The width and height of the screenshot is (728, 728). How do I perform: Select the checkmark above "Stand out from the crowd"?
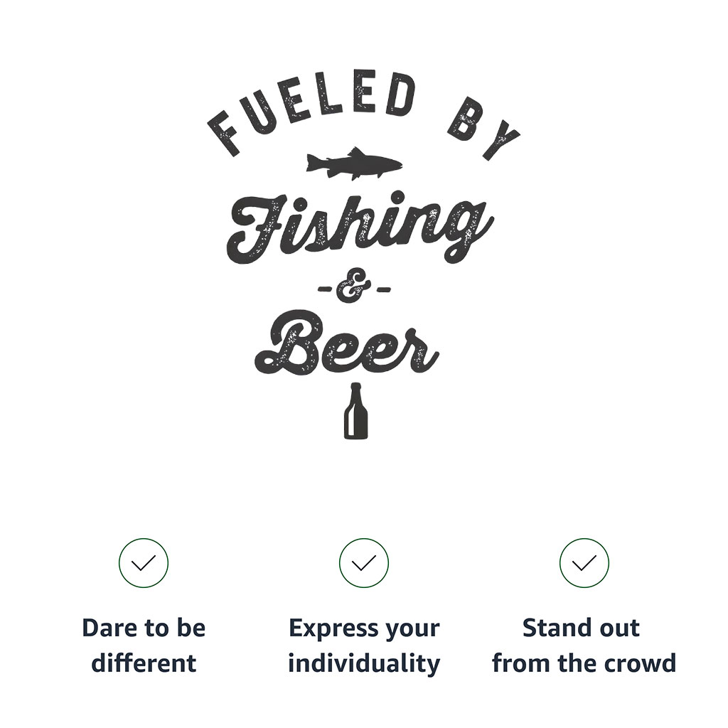[584, 563]
